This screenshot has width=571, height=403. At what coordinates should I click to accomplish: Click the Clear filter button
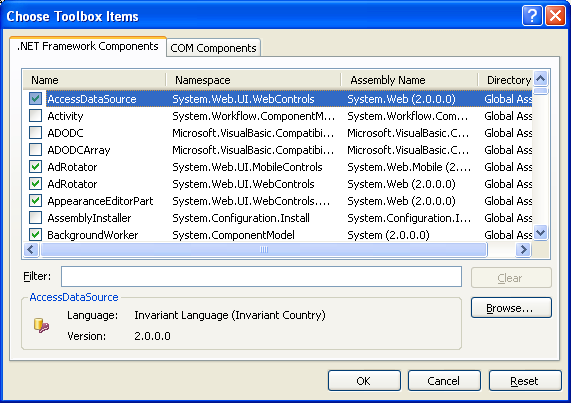pos(511,278)
